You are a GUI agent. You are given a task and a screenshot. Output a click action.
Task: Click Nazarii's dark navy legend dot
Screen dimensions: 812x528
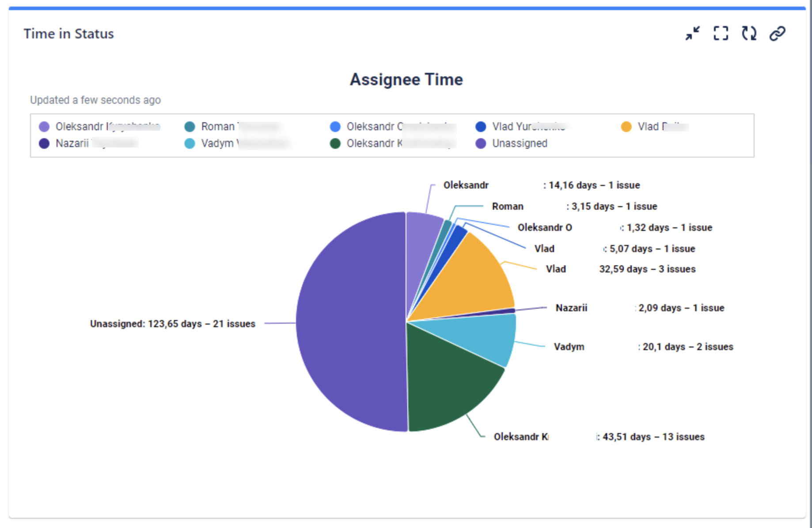point(44,143)
